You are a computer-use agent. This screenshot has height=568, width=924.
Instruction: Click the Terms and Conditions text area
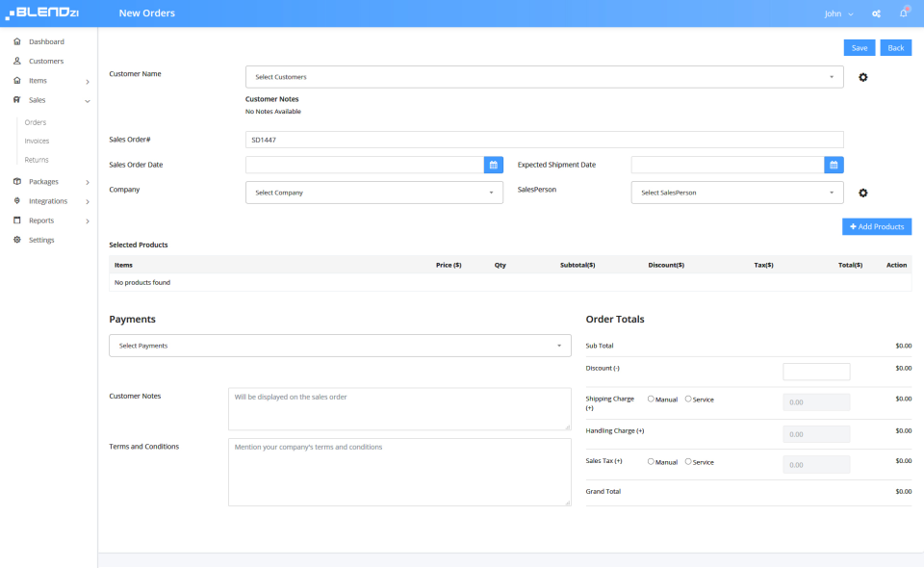coord(399,472)
